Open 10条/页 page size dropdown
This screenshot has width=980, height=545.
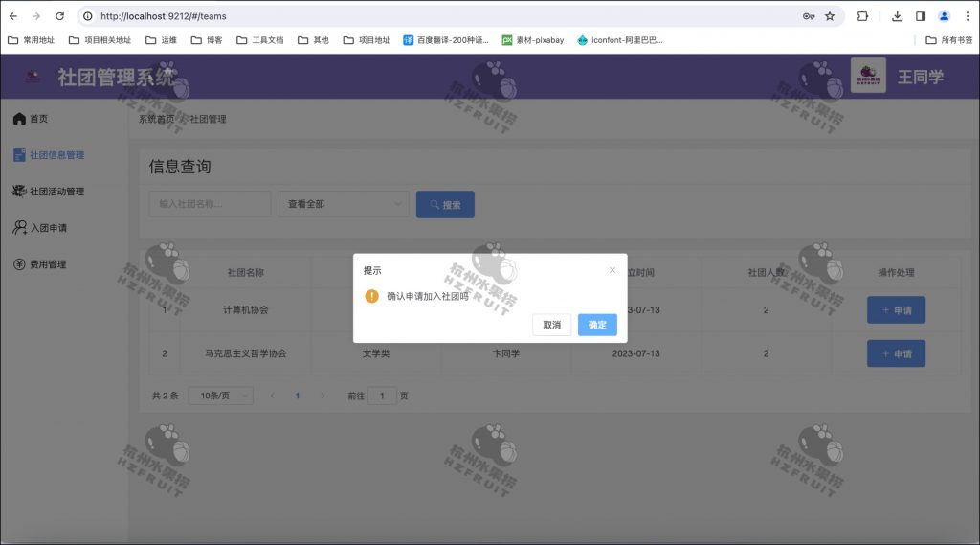[x=221, y=396]
